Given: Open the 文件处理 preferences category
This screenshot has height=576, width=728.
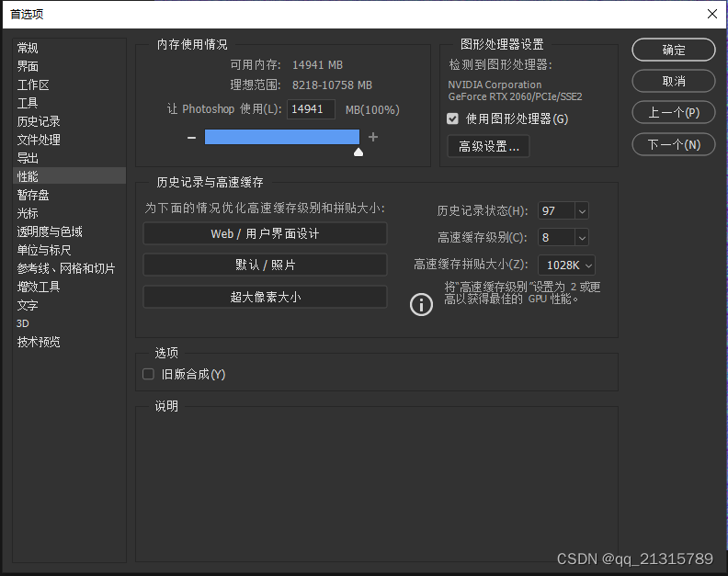Looking at the screenshot, I should pyautogui.click(x=69, y=140).
